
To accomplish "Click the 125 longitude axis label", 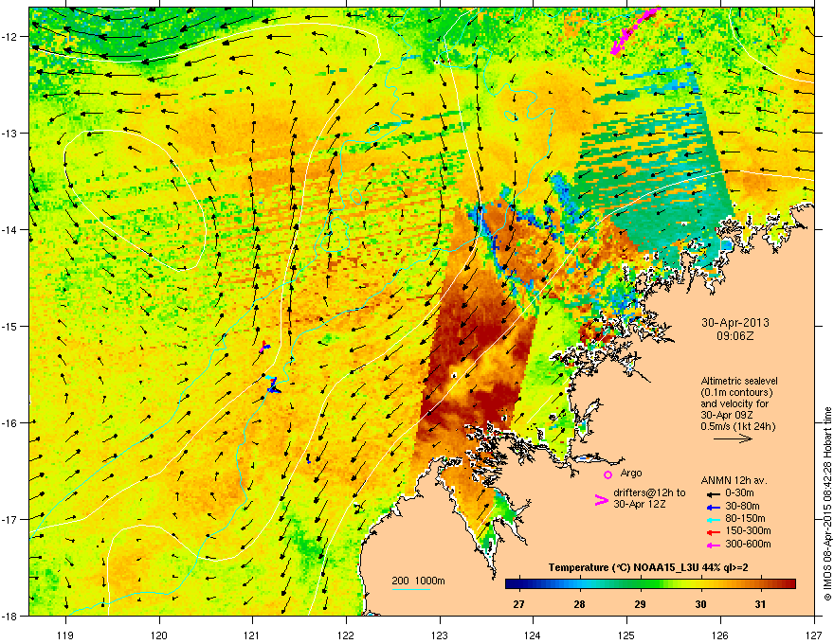I will pos(627,635).
